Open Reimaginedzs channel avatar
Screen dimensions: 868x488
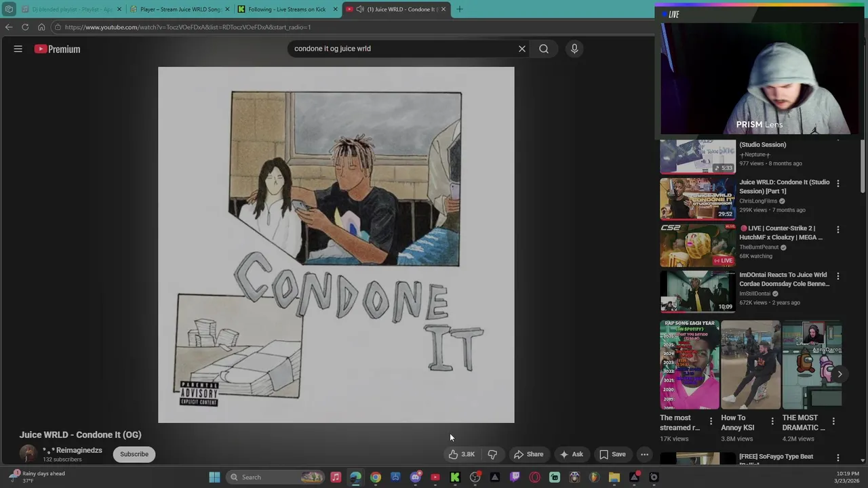tap(28, 453)
